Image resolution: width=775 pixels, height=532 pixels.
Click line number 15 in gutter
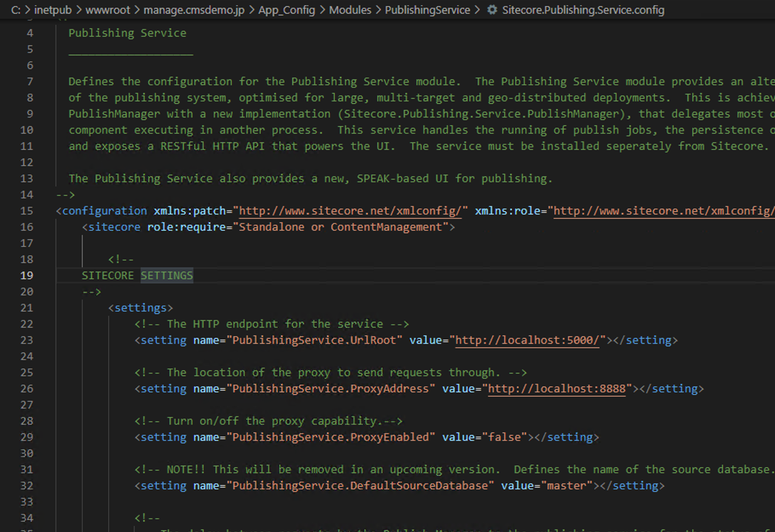[x=26, y=211]
